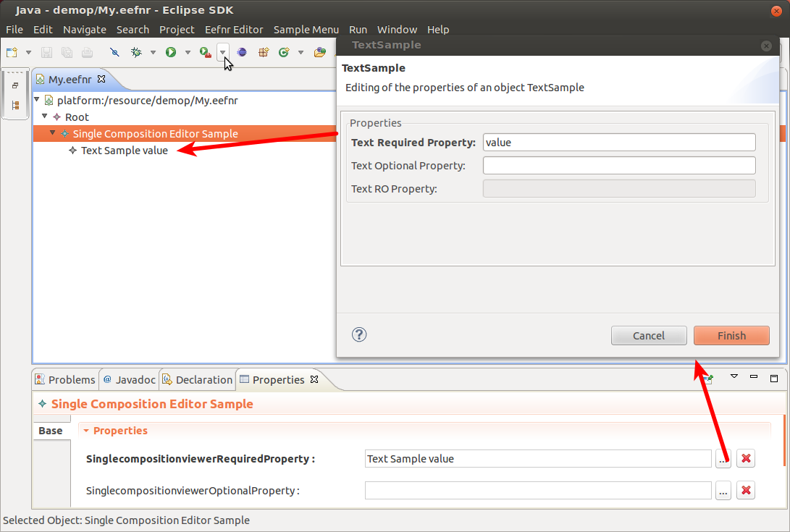Click the New Java Class icon
The width and height of the screenshot is (790, 532).
(284, 52)
